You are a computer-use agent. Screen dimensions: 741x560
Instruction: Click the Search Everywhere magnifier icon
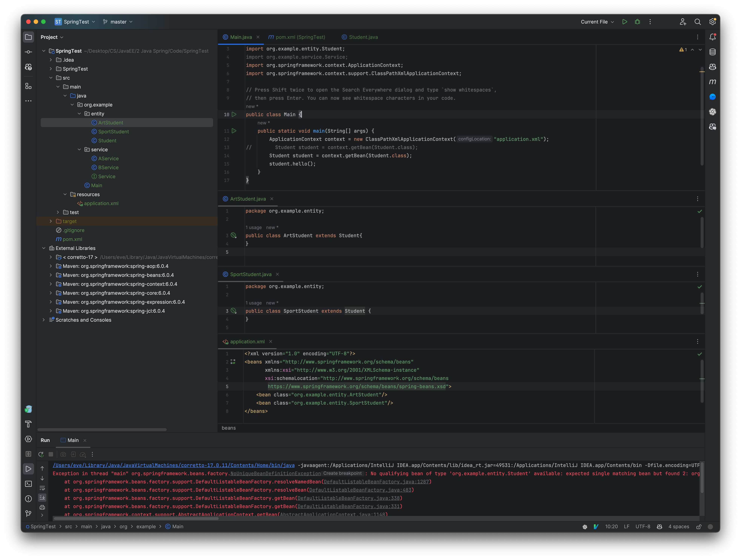(697, 22)
